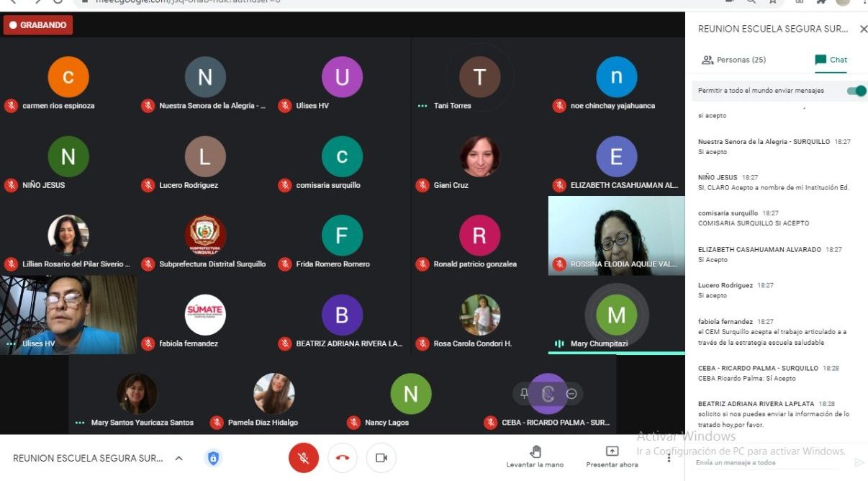Image resolution: width=868 pixels, height=481 pixels.
Task: Close the chat side panel
Action: pos(864,30)
